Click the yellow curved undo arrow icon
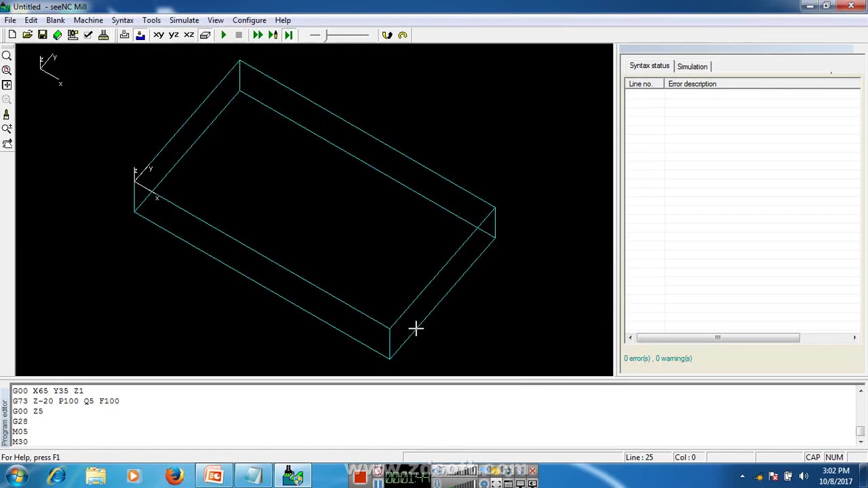The width and height of the screenshot is (868, 488). point(403,35)
